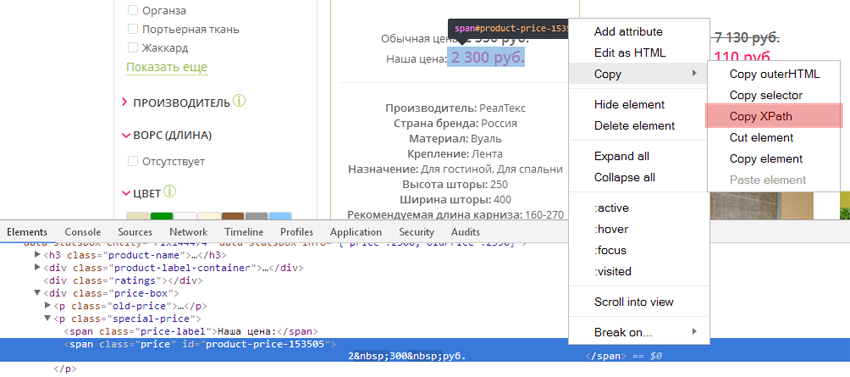Expand the ПРОИЗВОДИТЕЛЬ filter section
850x377 pixels.
(125, 102)
